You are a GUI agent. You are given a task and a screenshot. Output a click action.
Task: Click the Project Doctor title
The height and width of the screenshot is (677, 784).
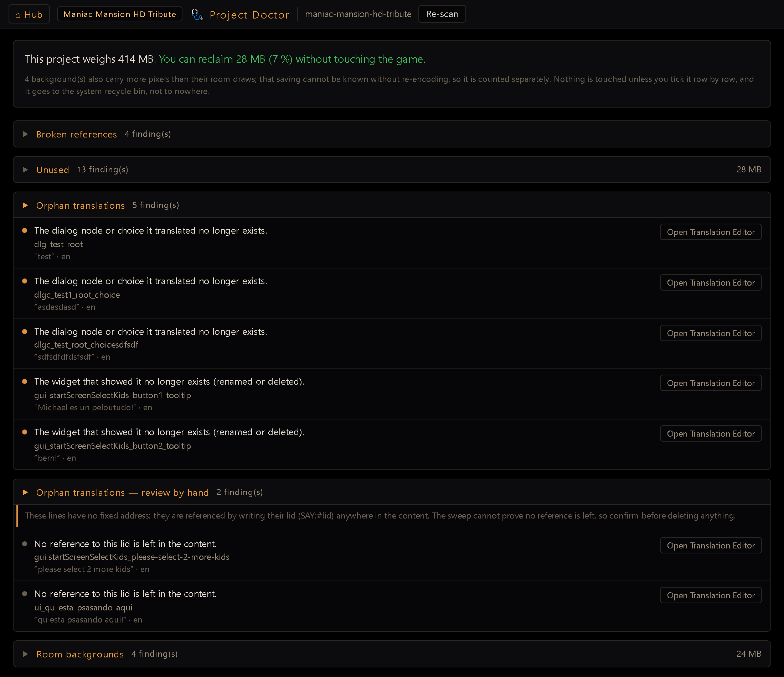tap(249, 15)
